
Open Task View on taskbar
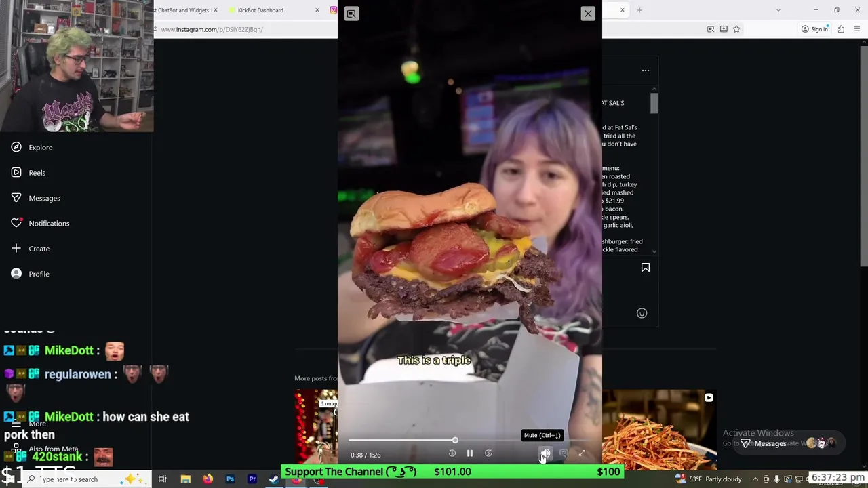[x=163, y=479]
